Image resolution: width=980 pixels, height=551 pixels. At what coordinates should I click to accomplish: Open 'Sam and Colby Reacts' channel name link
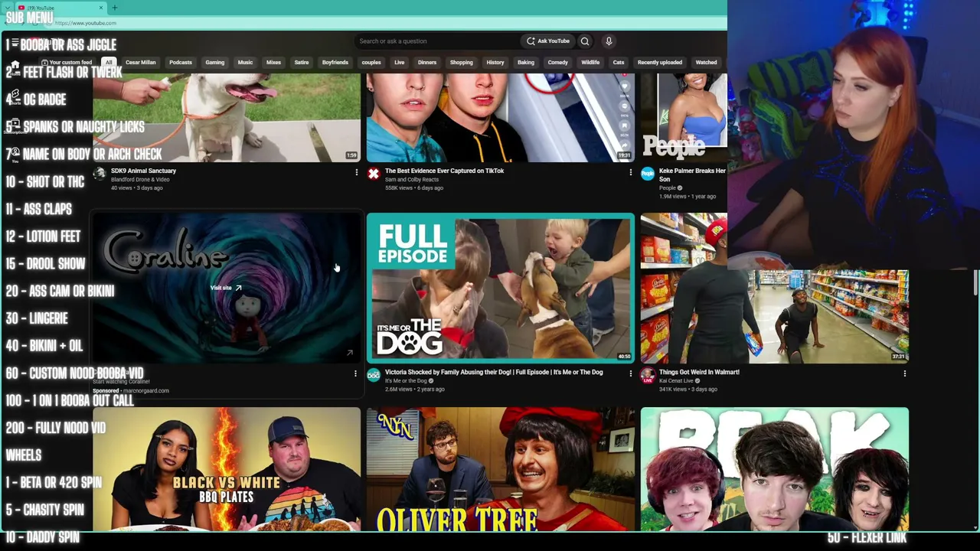(412, 180)
